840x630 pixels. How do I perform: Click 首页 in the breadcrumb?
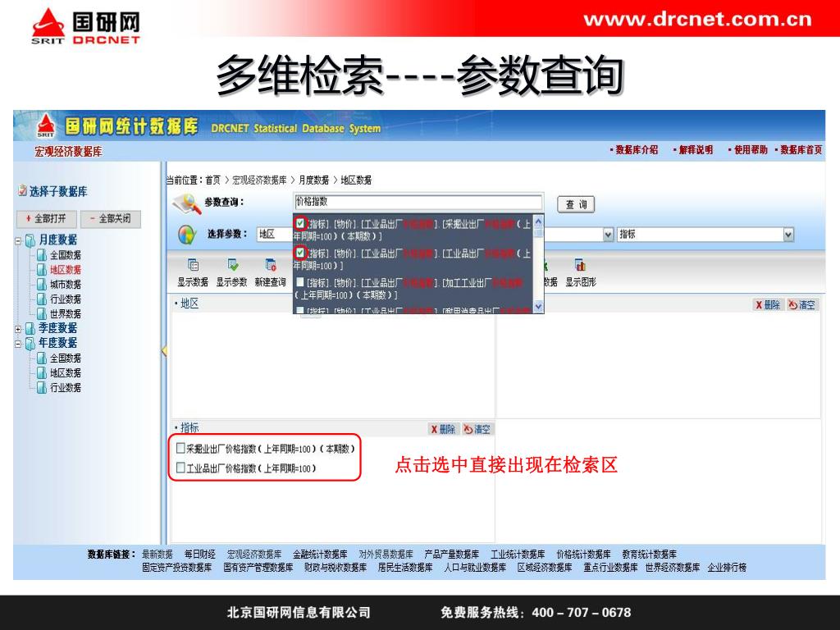tap(212, 180)
